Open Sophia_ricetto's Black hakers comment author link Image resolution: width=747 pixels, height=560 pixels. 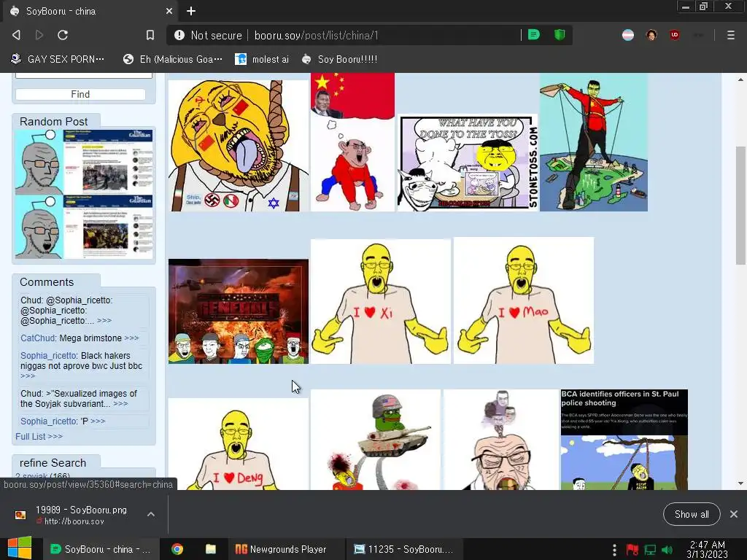pyautogui.click(x=49, y=356)
